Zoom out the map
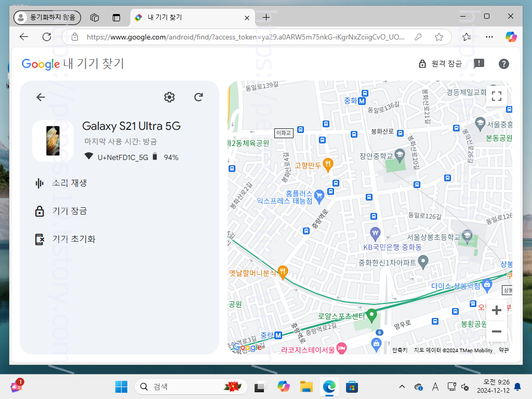The image size is (532, 399). (496, 331)
